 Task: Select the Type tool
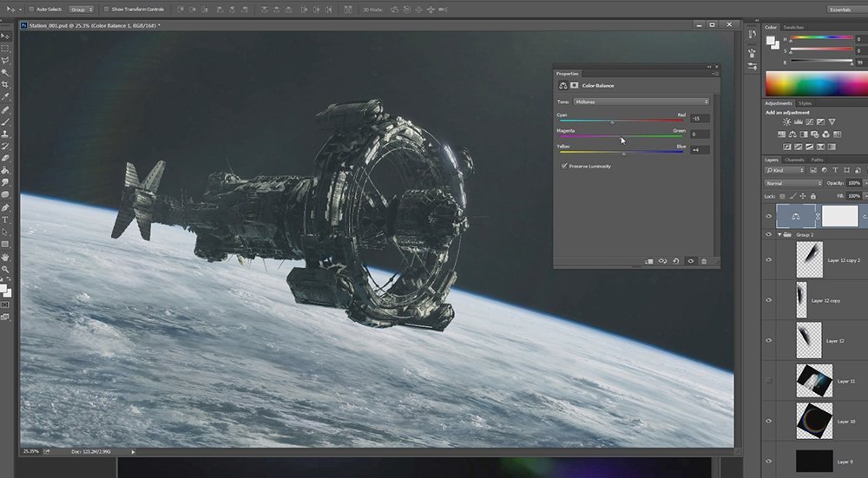coord(5,219)
